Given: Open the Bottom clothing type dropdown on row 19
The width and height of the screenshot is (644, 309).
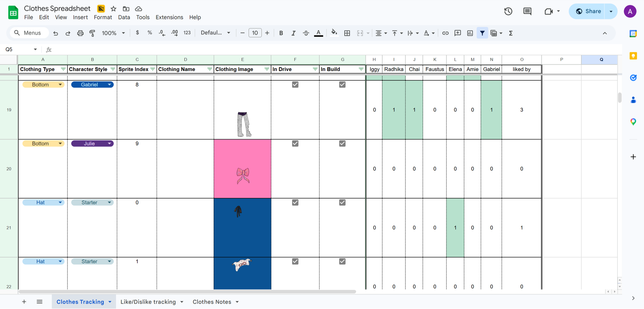Looking at the screenshot, I should point(60,84).
